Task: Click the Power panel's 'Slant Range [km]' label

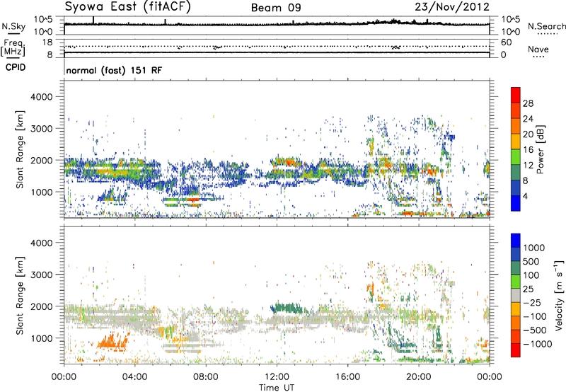Action: pyautogui.click(x=20, y=149)
